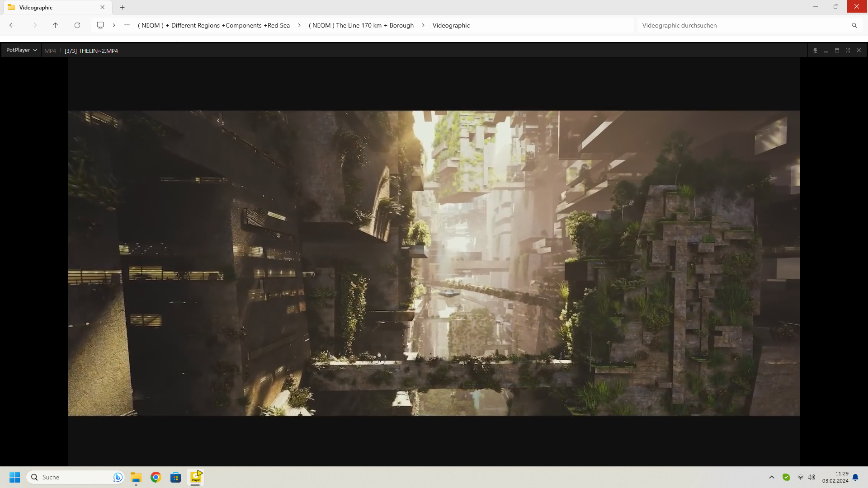Go forward in File Explorer
The height and width of the screenshot is (488, 868).
pos(34,25)
